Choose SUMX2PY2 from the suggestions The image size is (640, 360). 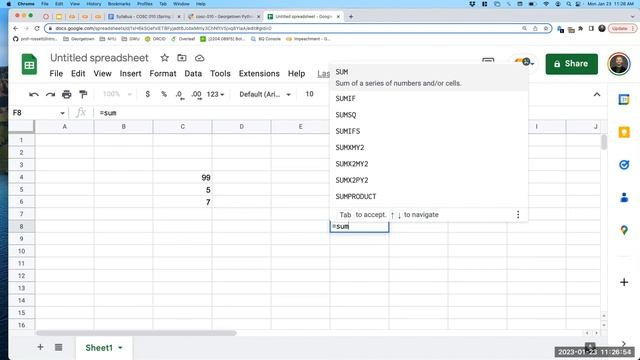pyautogui.click(x=429, y=180)
